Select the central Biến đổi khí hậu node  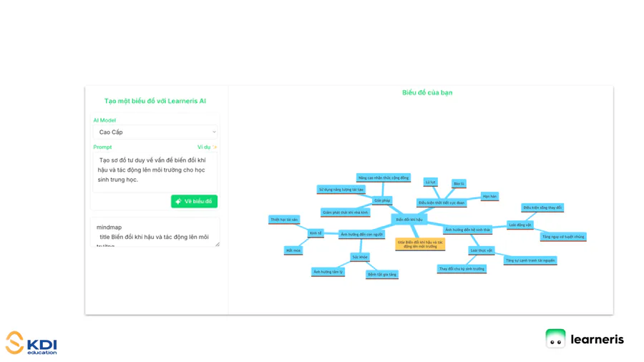coord(409,220)
